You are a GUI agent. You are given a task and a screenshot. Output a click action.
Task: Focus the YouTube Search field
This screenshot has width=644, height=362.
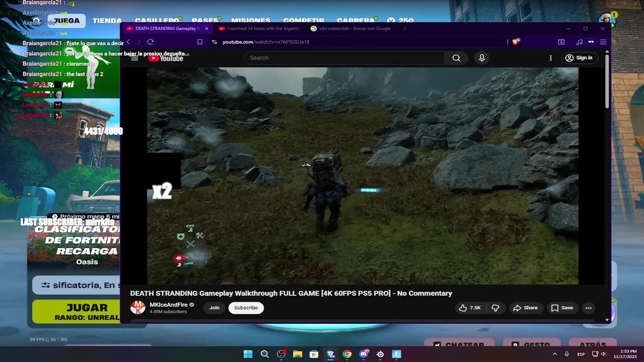(x=345, y=58)
